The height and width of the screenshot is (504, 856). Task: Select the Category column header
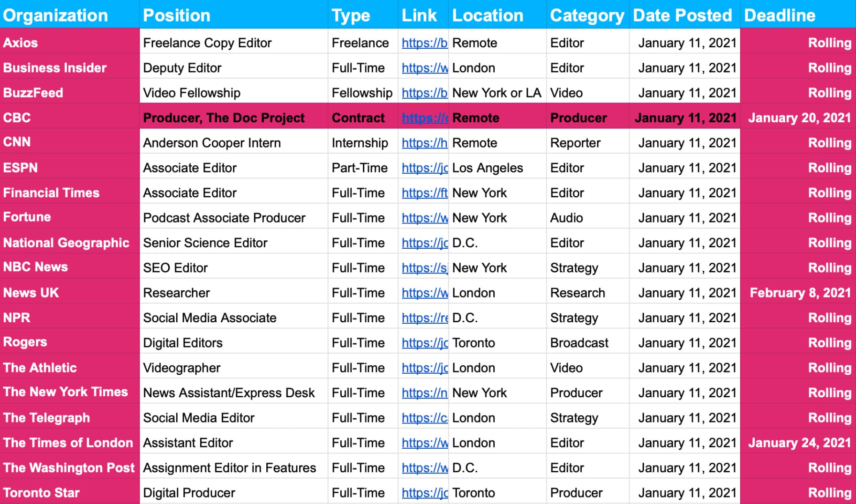tap(586, 15)
